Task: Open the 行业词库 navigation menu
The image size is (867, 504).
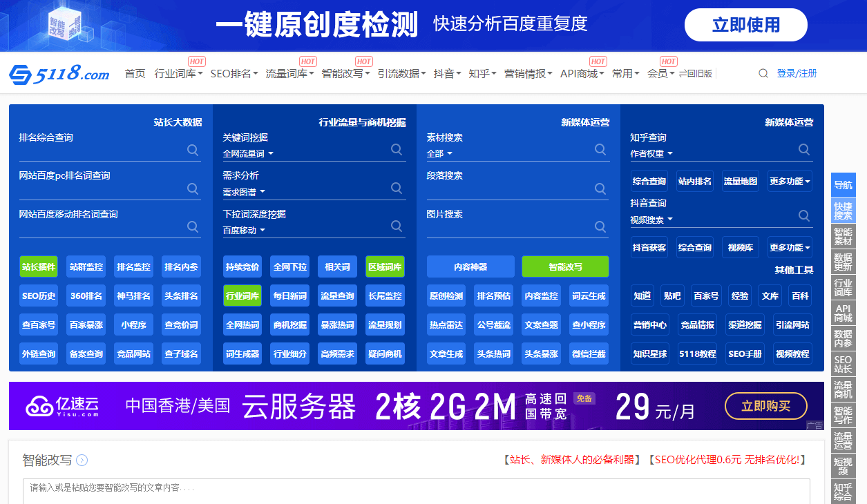Action: pos(175,72)
